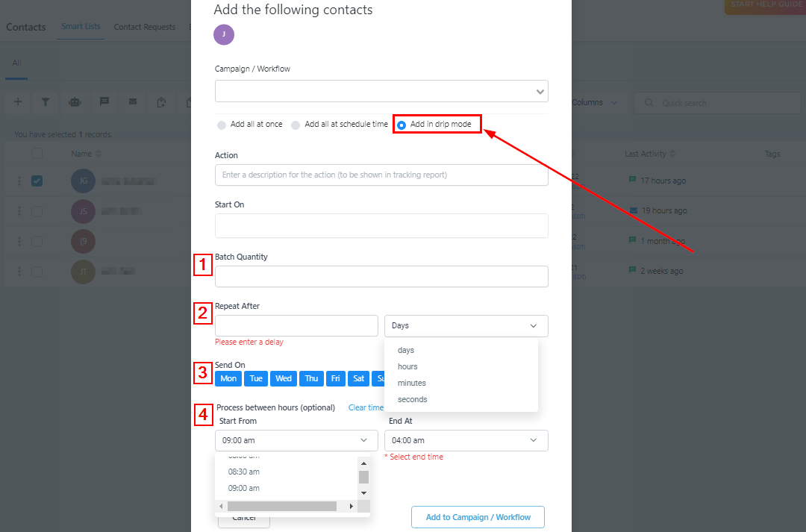Click the 'Clear time' link
This screenshot has height=532, width=806.
pyautogui.click(x=366, y=407)
